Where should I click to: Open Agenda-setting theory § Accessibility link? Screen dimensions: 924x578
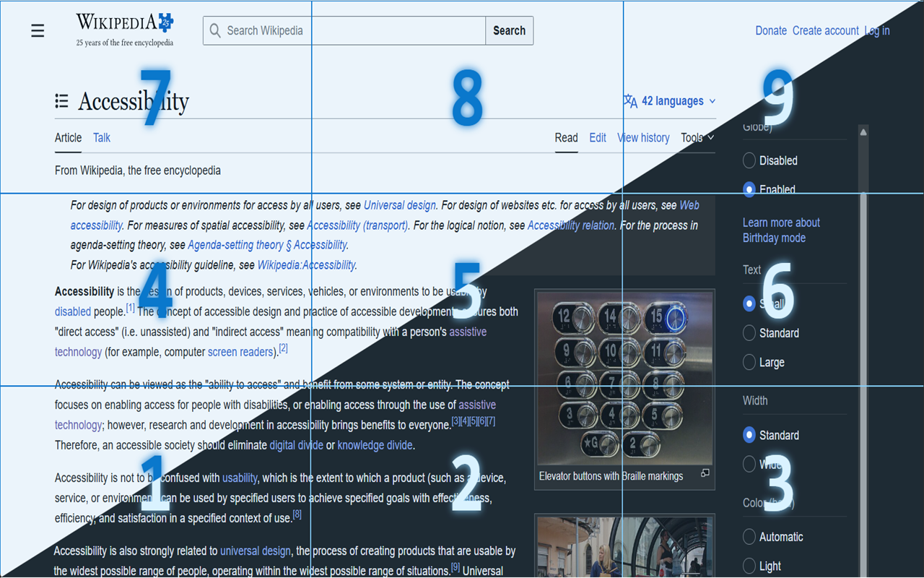(x=268, y=245)
